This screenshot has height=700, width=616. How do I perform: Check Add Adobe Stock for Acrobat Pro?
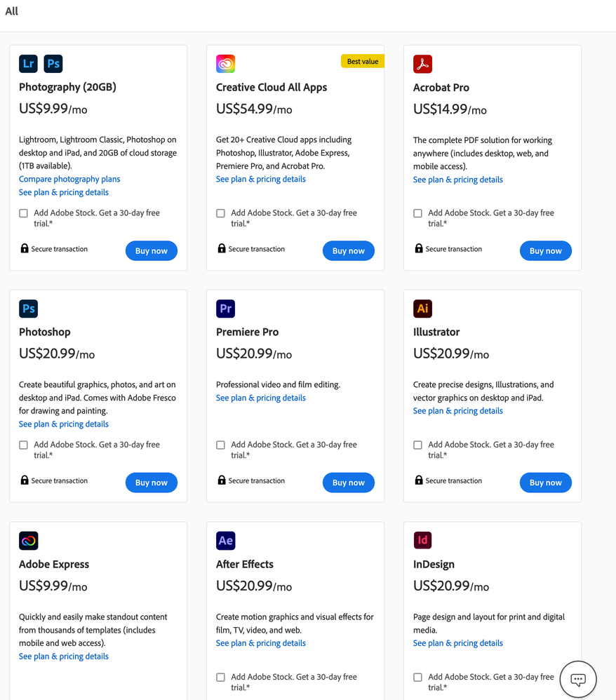(x=418, y=213)
